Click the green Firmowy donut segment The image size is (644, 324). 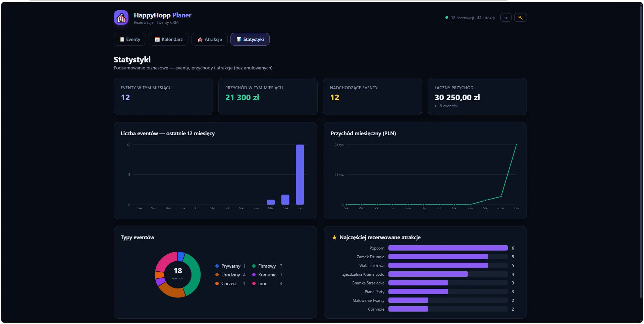(196, 274)
